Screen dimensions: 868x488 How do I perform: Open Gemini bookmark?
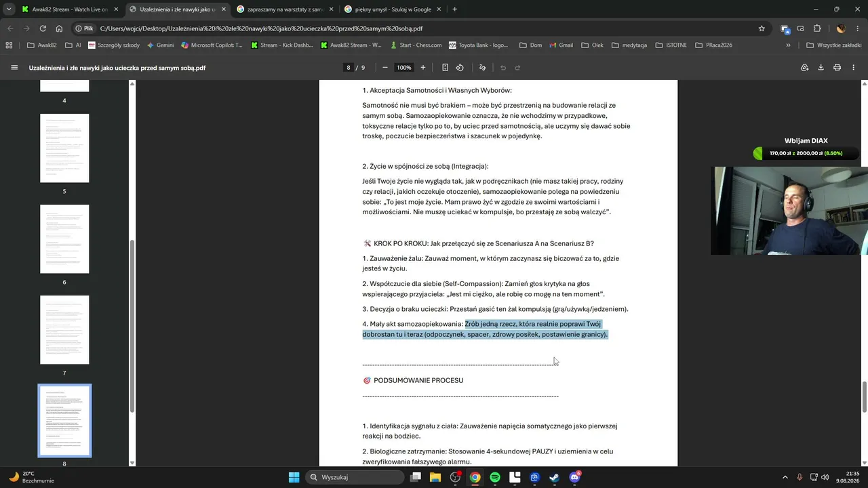point(159,45)
